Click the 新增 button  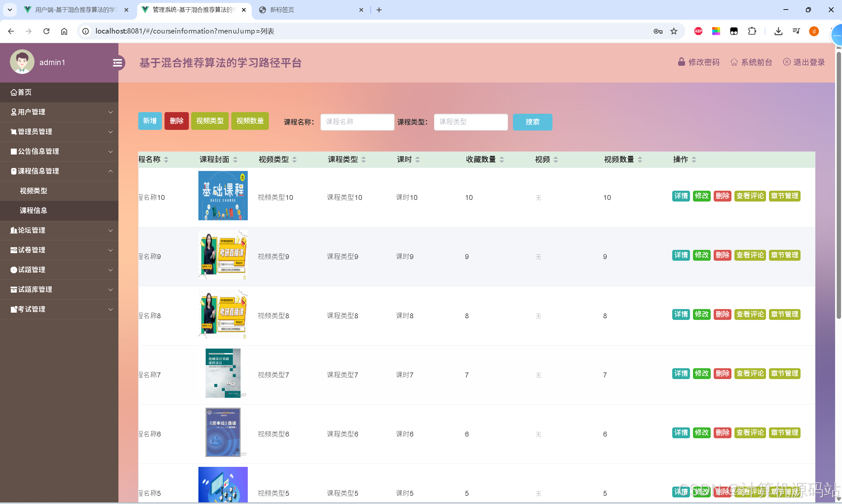point(149,121)
